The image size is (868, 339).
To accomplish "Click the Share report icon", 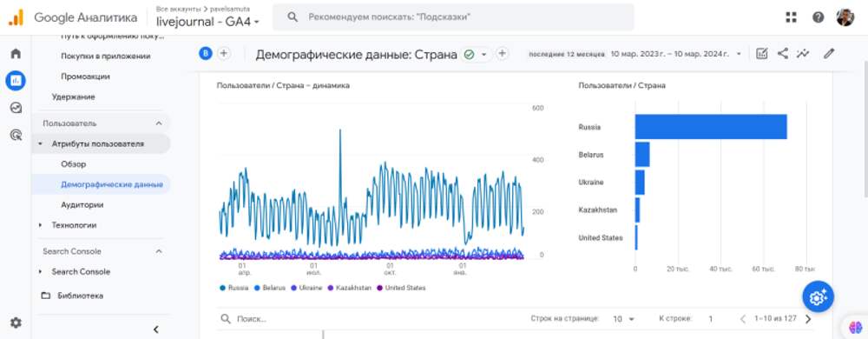I will point(782,54).
